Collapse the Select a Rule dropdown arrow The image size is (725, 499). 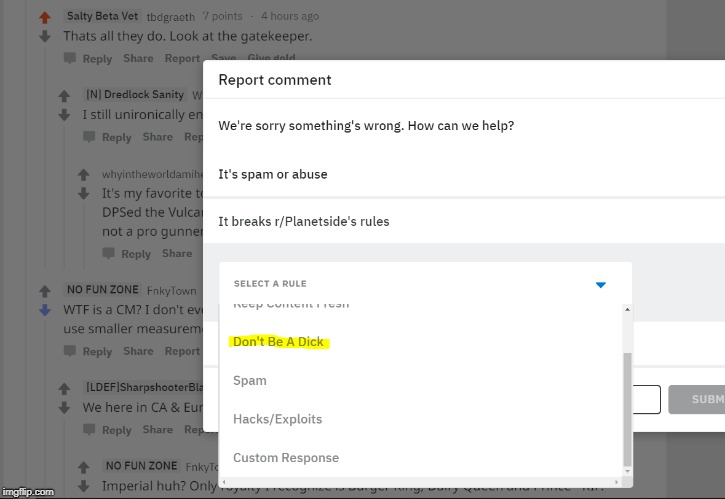(600, 284)
